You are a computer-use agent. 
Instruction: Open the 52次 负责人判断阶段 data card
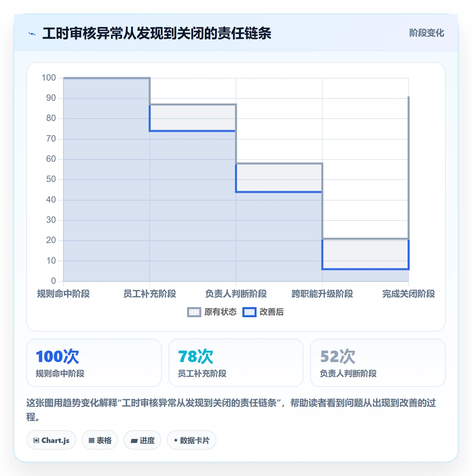tap(378, 363)
